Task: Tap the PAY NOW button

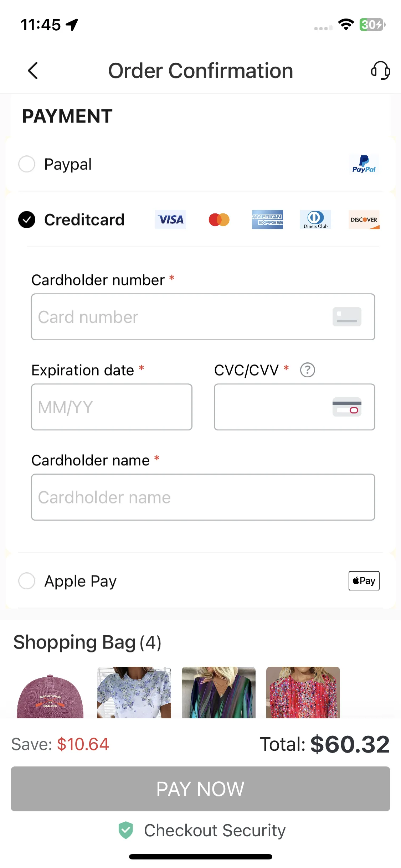Action: tap(200, 789)
